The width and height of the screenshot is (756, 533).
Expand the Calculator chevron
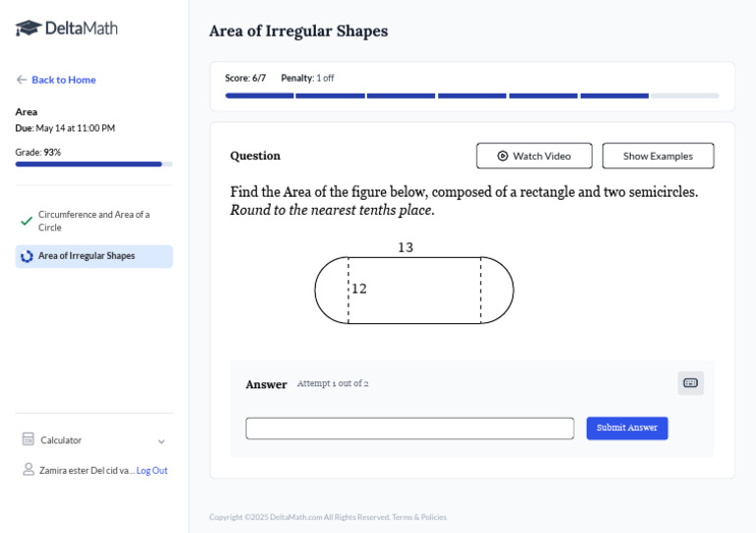[x=161, y=441]
